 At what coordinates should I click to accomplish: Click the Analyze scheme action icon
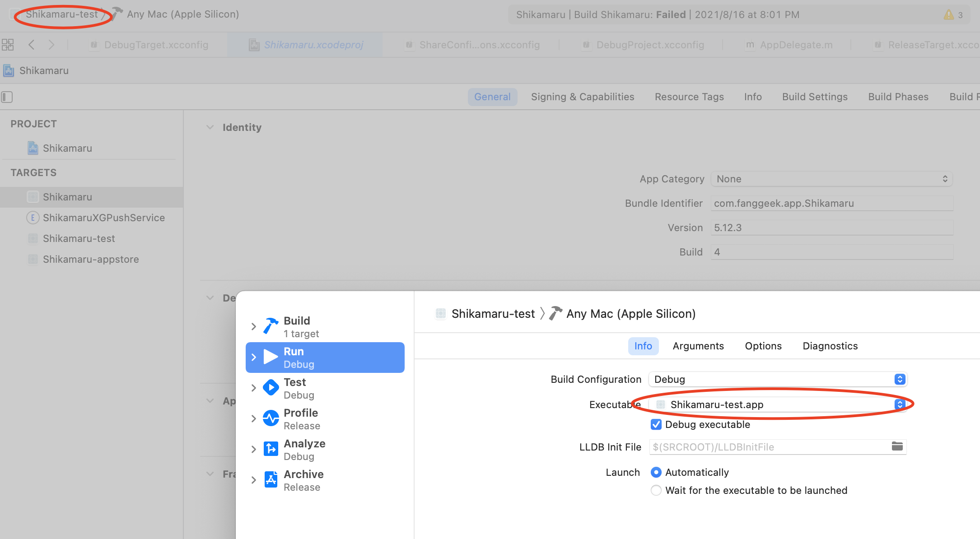click(271, 449)
